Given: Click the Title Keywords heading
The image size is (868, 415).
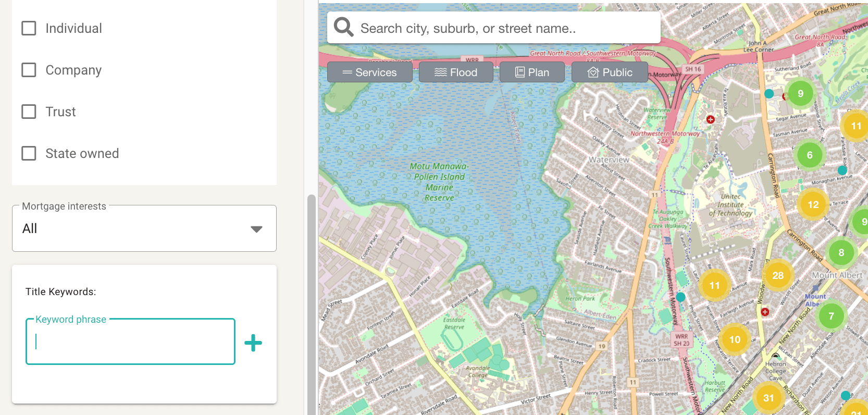Looking at the screenshot, I should tap(60, 291).
